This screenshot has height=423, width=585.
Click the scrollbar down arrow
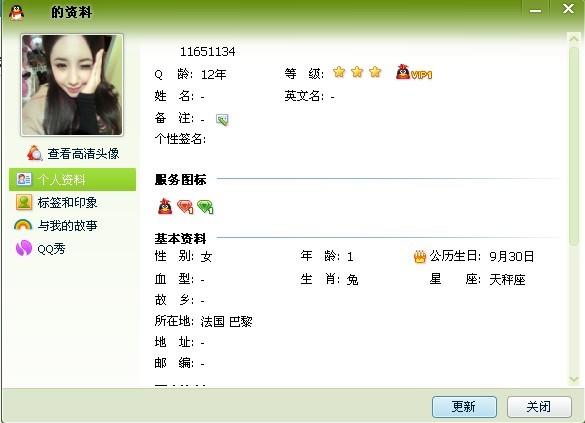574,379
